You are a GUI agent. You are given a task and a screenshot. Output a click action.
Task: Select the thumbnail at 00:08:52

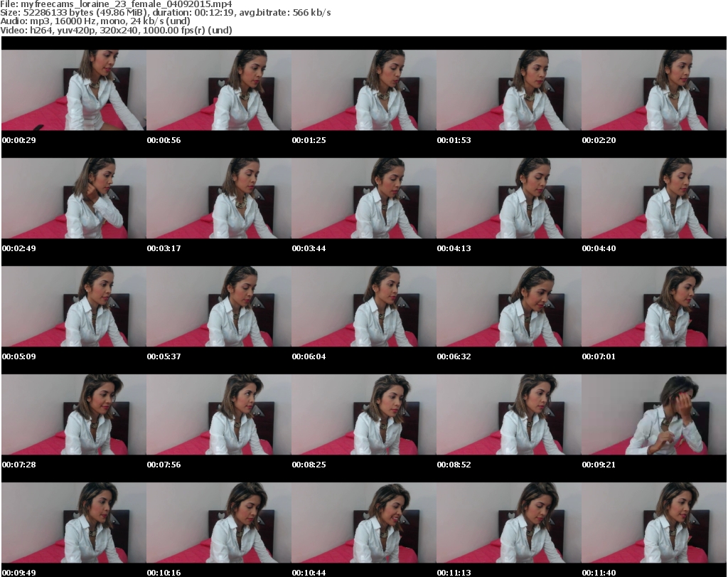click(x=509, y=414)
